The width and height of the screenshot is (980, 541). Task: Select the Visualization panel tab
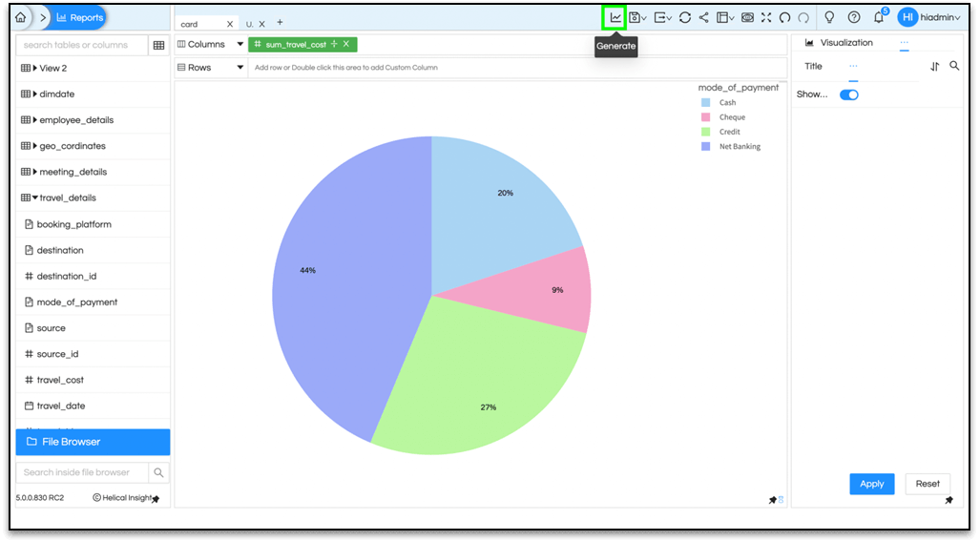(x=839, y=43)
